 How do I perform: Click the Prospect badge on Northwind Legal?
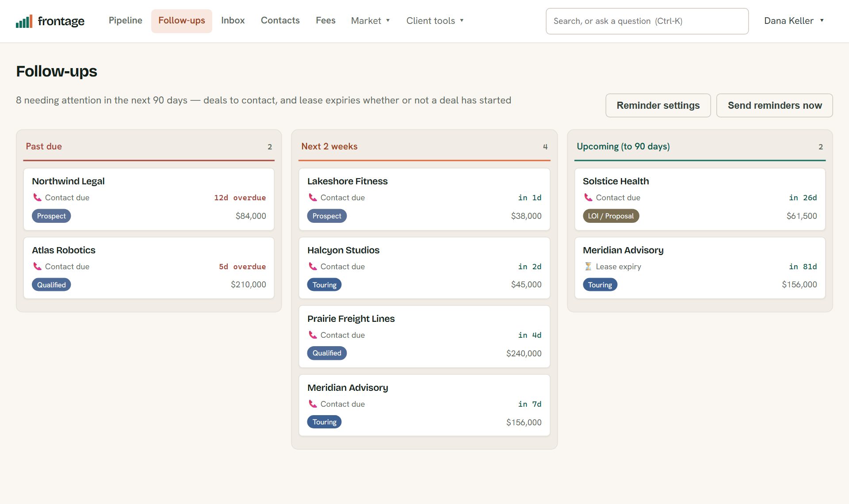[x=51, y=216]
